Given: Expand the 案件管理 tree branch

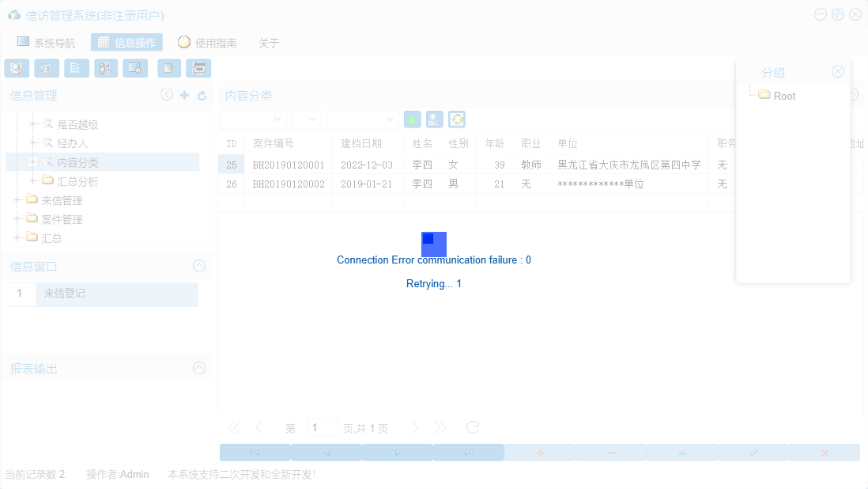Looking at the screenshot, I should tap(17, 219).
